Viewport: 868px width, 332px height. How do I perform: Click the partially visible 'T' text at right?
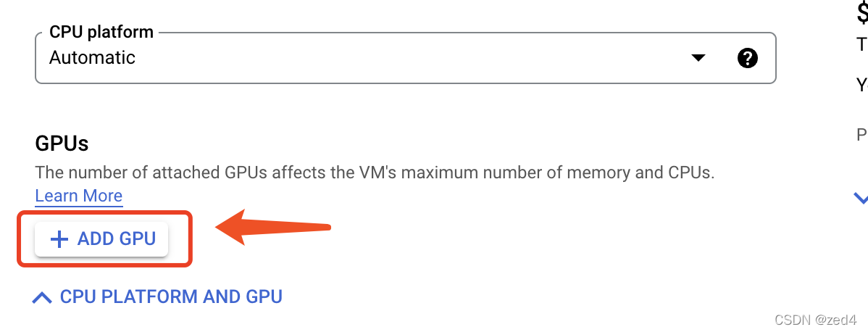tap(862, 43)
